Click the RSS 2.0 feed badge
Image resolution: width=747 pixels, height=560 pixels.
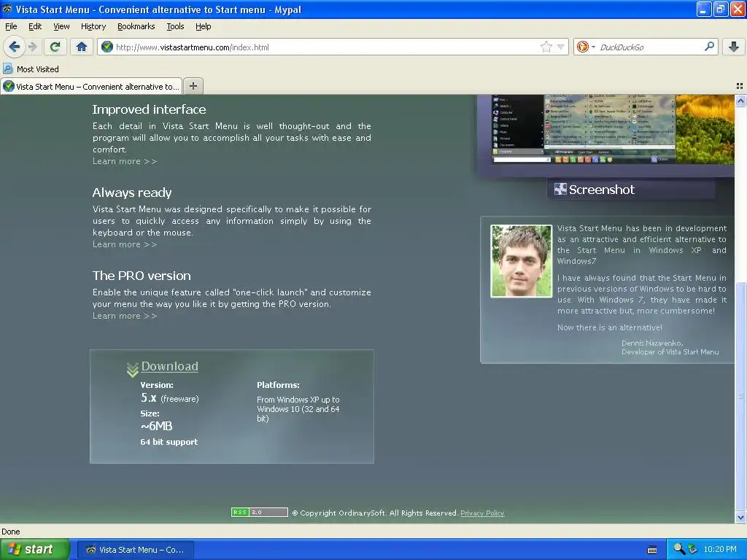pyautogui.click(x=260, y=513)
